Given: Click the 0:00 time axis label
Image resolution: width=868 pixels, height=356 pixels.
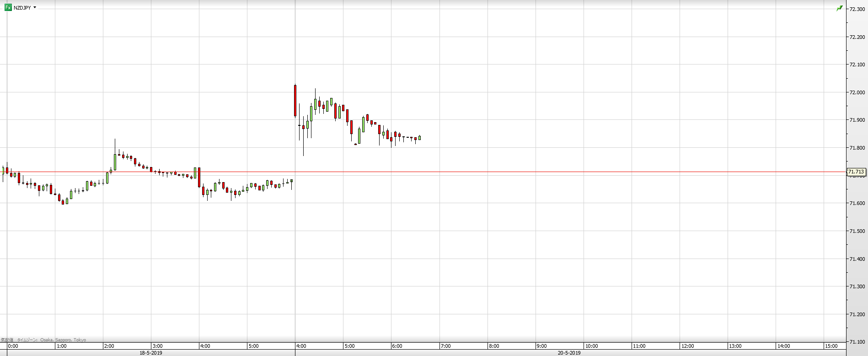Looking at the screenshot, I should 13,346.
